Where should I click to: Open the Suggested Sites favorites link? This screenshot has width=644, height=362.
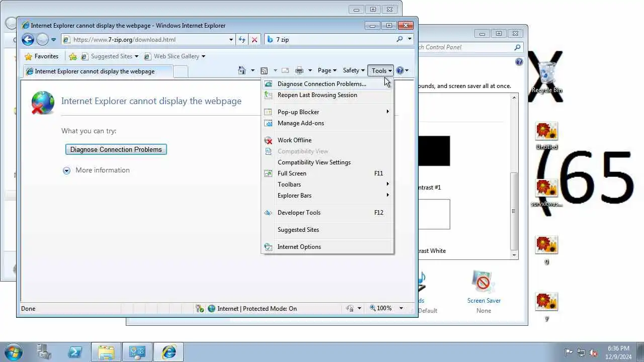(x=109, y=56)
